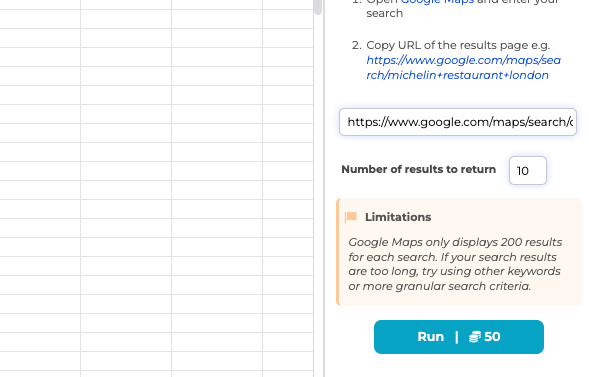The width and height of the screenshot is (589, 377).
Task: Click the 'Limitations' heading text
Action: (x=398, y=217)
